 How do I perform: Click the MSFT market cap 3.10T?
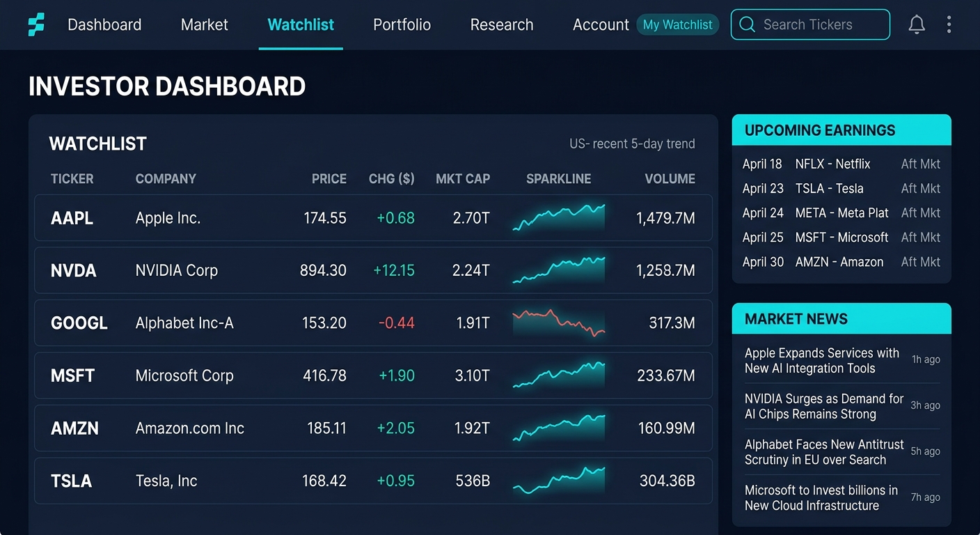pos(473,375)
